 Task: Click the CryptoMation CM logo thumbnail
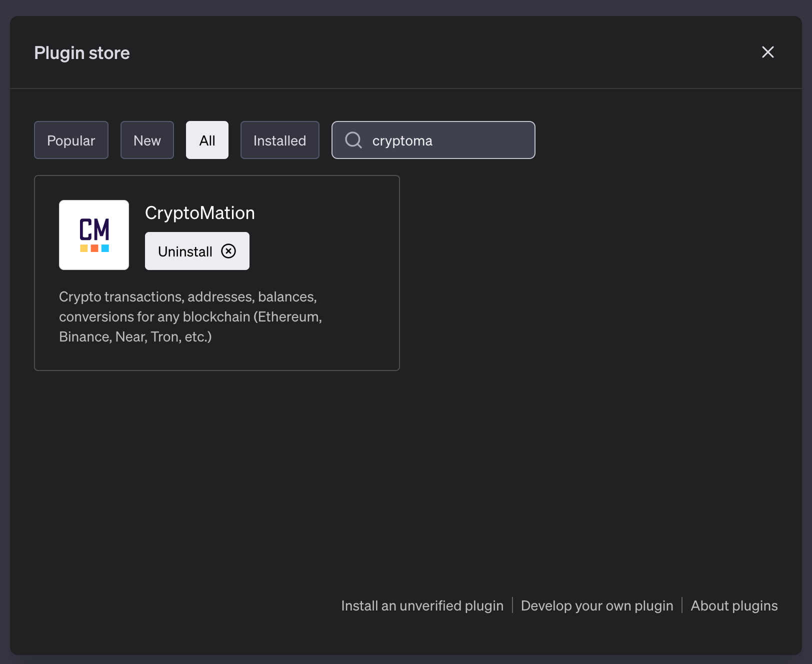coord(94,235)
